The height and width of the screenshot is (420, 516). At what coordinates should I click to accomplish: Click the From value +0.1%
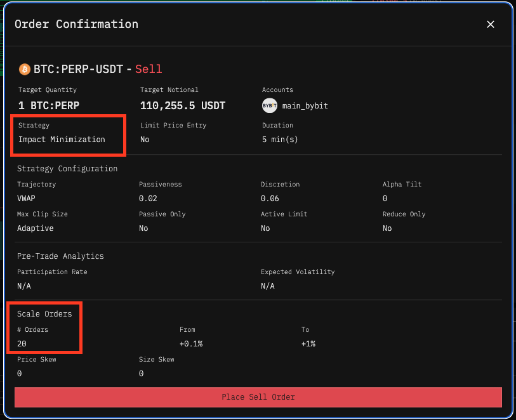pyautogui.click(x=192, y=343)
